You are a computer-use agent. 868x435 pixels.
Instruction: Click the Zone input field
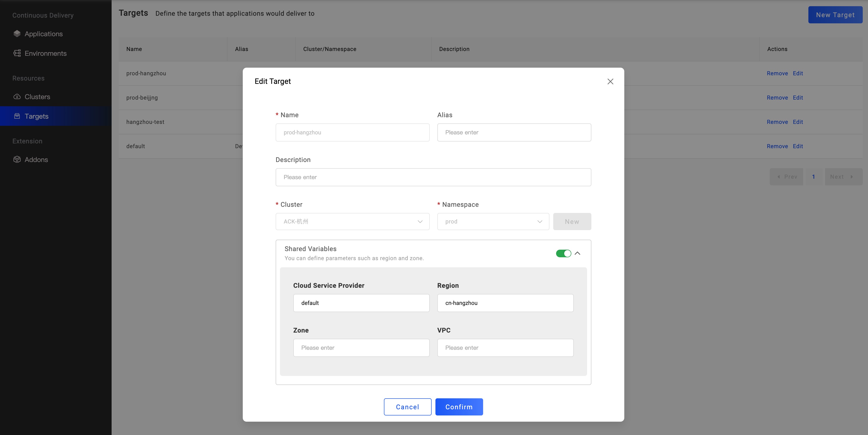(361, 348)
